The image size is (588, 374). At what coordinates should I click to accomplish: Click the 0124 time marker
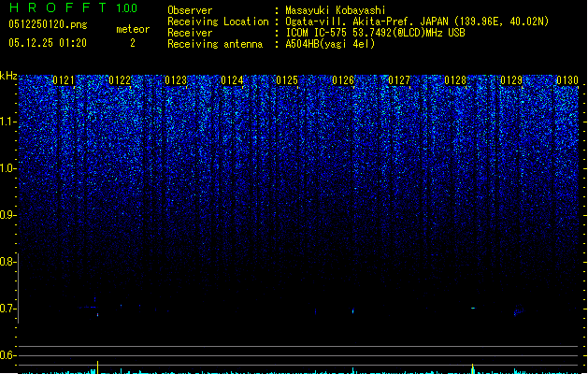click(232, 80)
